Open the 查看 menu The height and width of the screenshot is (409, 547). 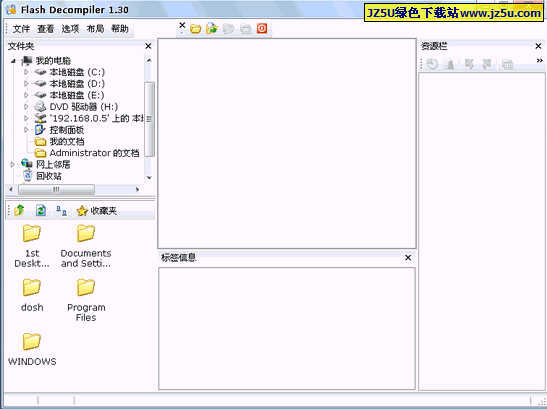pos(46,29)
